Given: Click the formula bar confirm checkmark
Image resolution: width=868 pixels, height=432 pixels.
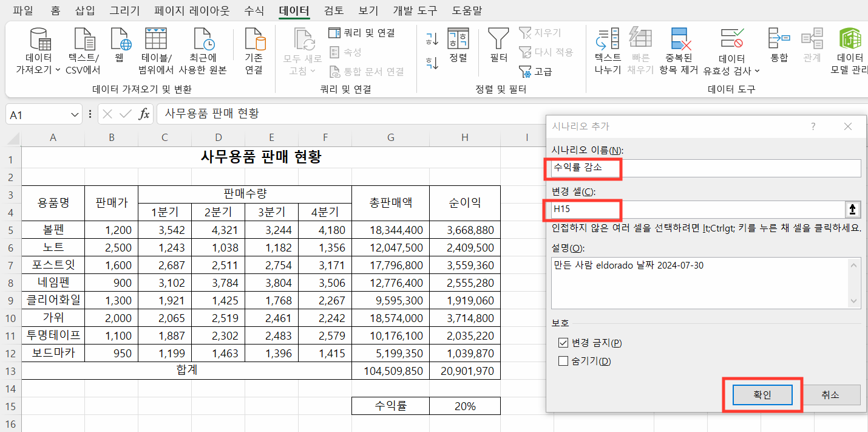Looking at the screenshot, I should tap(126, 114).
